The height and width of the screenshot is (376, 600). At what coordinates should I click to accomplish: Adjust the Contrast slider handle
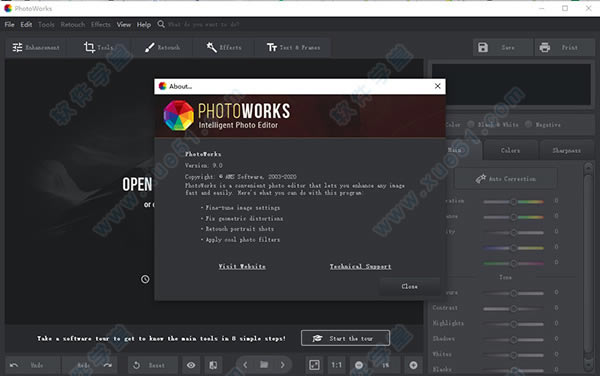514,308
